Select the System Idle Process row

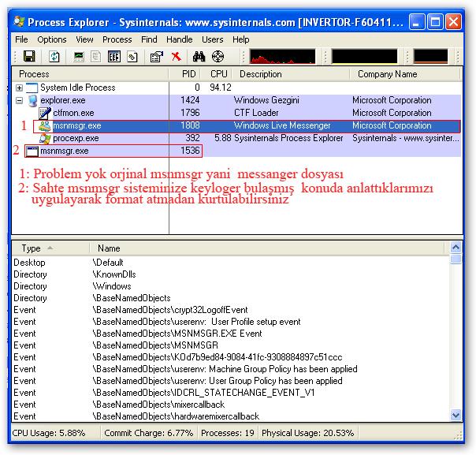pos(236,88)
